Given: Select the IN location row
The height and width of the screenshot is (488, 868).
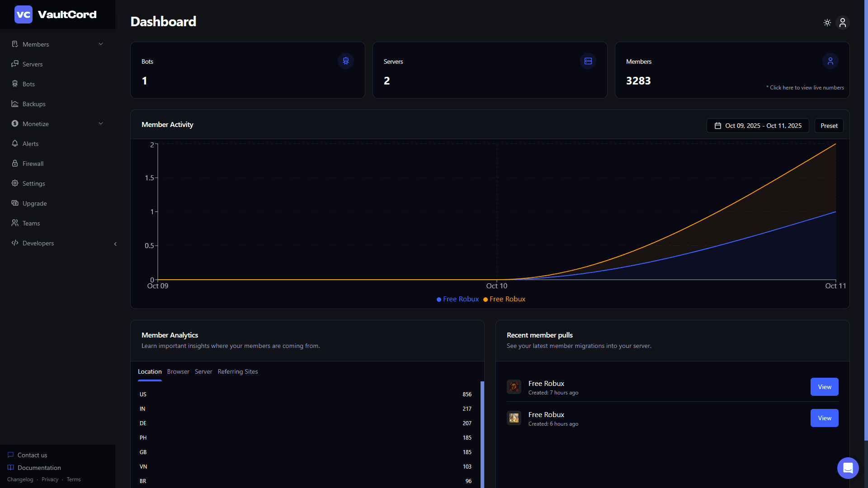Looking at the screenshot, I should (306, 409).
